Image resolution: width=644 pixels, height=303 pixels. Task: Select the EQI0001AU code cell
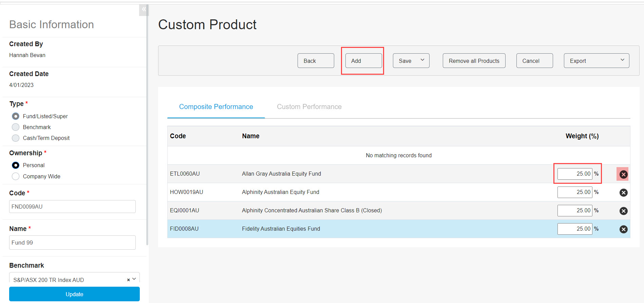click(x=185, y=210)
